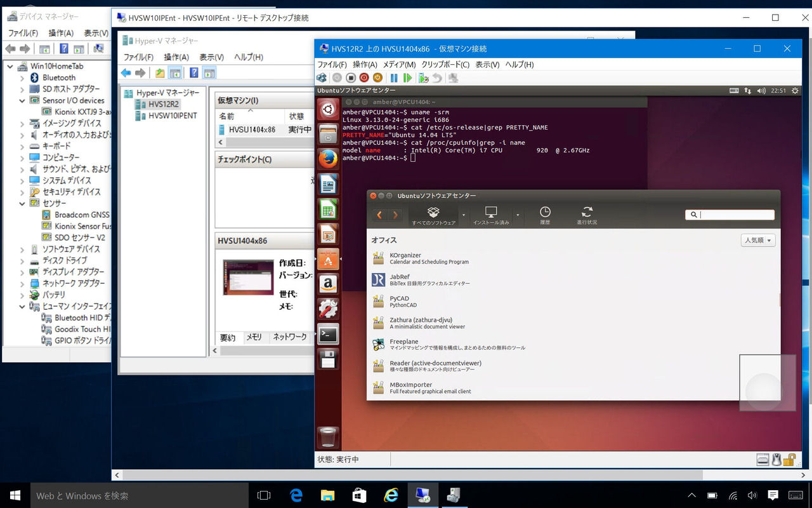This screenshot has height=508, width=812.
Task: Open the Trash icon in Ubuntu launcher
Action: 328,438
